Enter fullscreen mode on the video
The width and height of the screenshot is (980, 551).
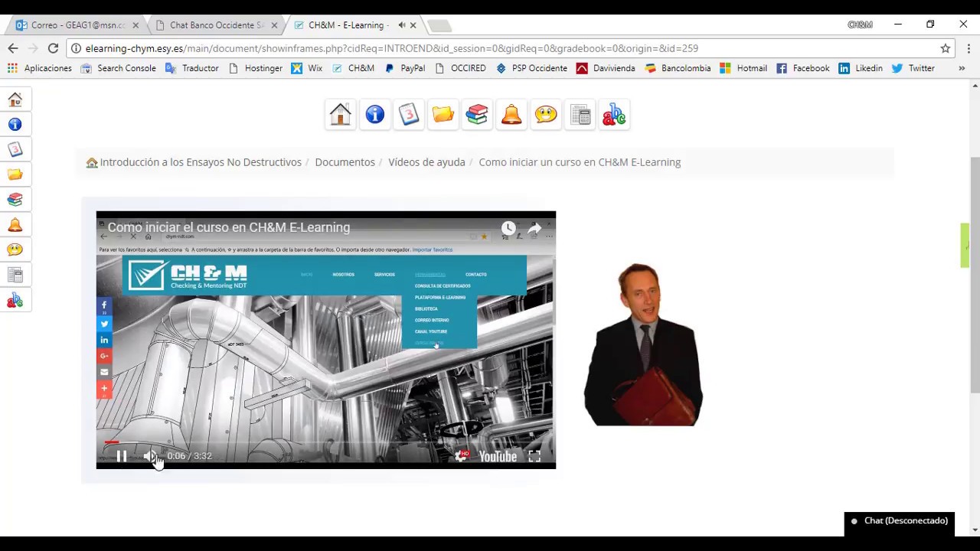534,456
